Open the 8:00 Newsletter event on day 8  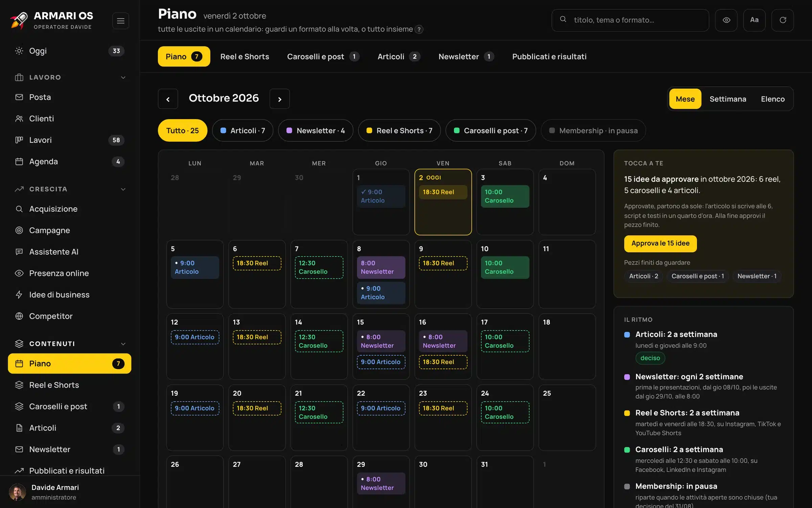pos(381,267)
